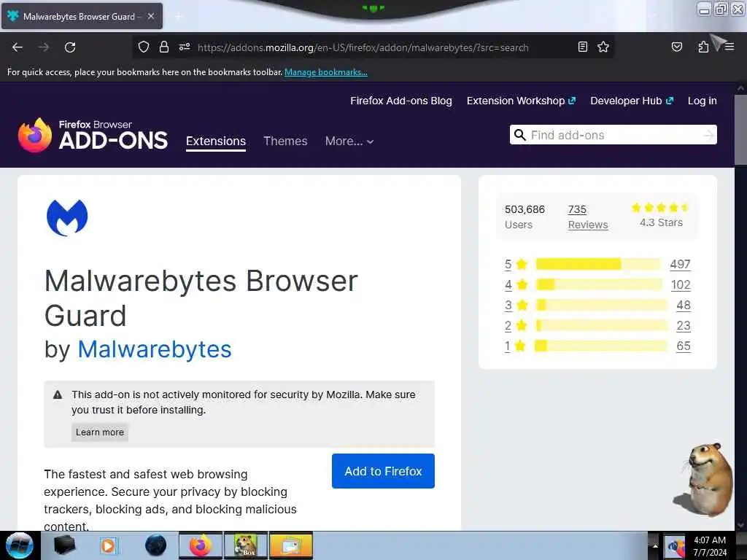Expand the More... dropdown menu
Viewport: 747px width, 560px height.
(349, 141)
